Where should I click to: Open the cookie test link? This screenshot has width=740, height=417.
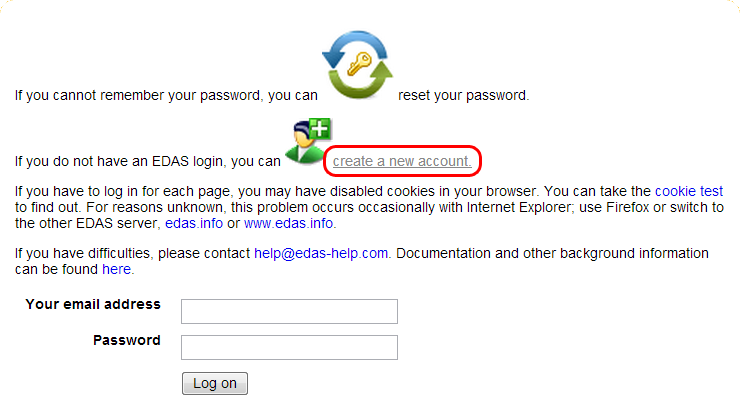(x=689, y=190)
